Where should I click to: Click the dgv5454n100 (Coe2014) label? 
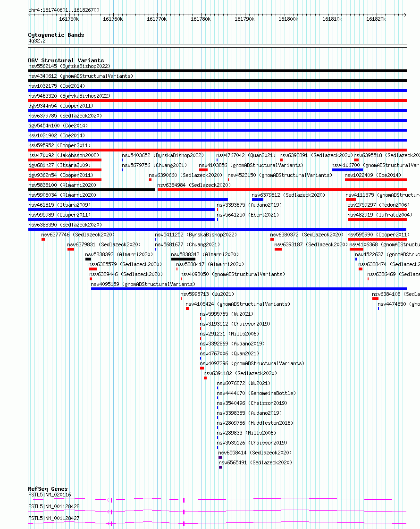58,126
